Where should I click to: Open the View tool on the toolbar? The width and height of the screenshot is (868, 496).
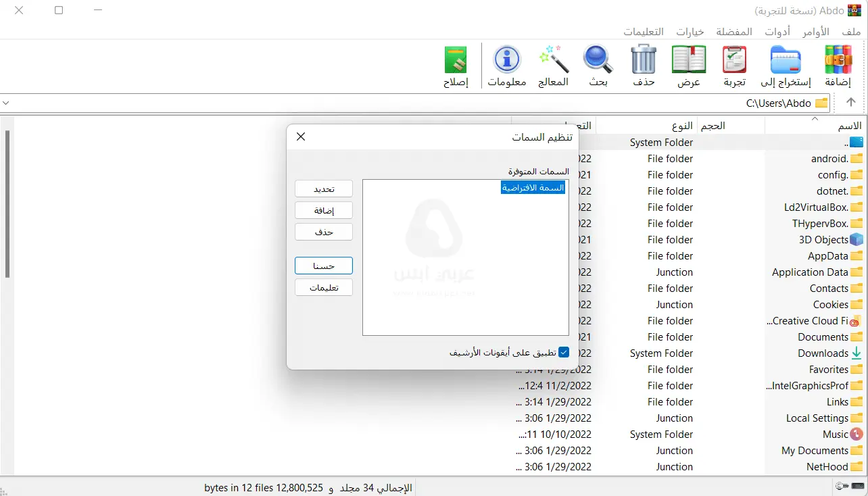[688, 64]
